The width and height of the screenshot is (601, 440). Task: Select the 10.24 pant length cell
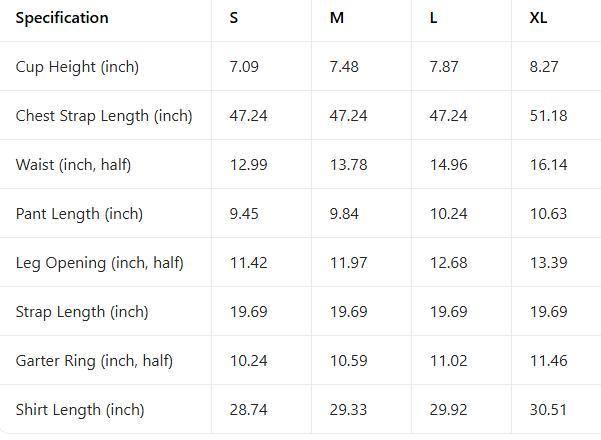tap(448, 214)
